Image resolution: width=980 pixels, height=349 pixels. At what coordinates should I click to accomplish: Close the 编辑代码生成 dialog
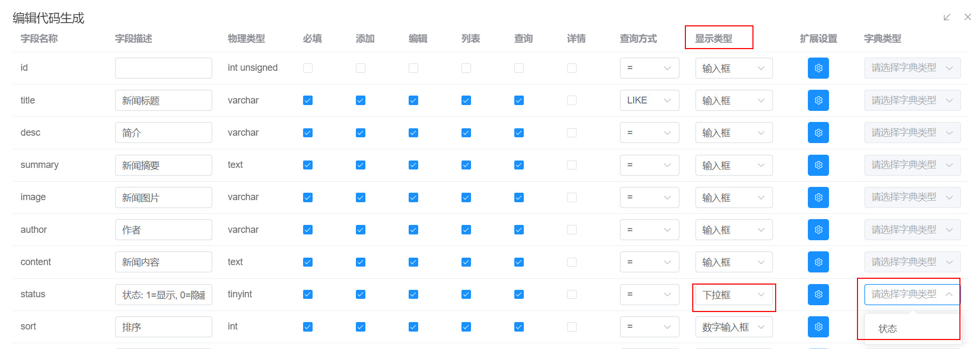[967, 17]
